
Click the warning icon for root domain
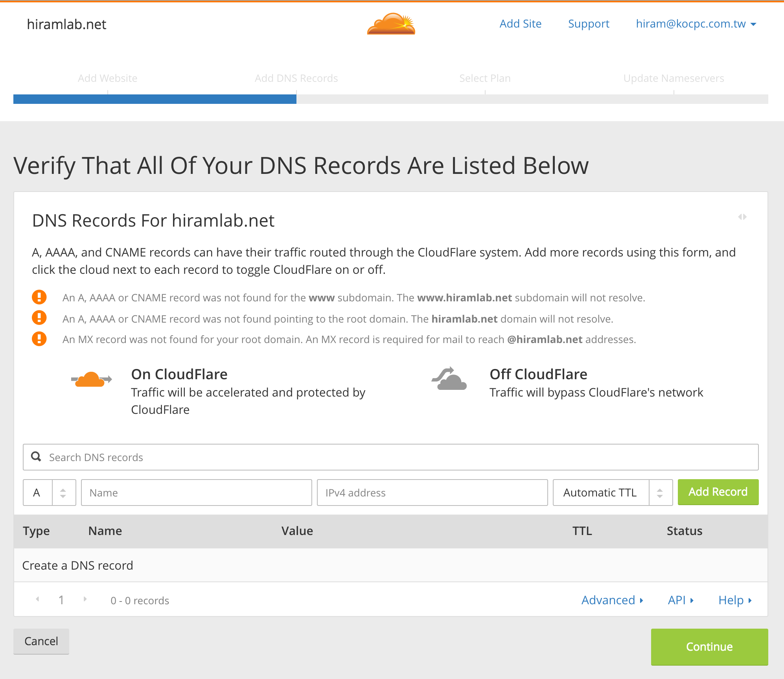point(38,318)
